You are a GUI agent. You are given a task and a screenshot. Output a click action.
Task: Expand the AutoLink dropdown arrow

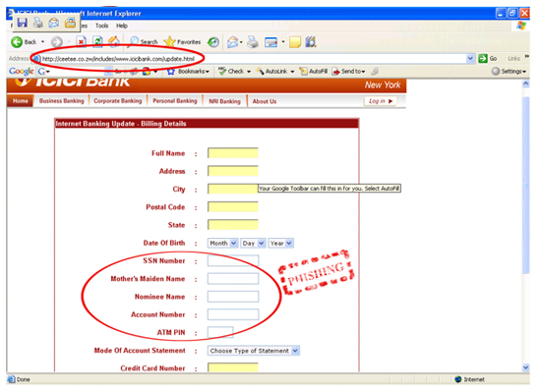point(292,72)
